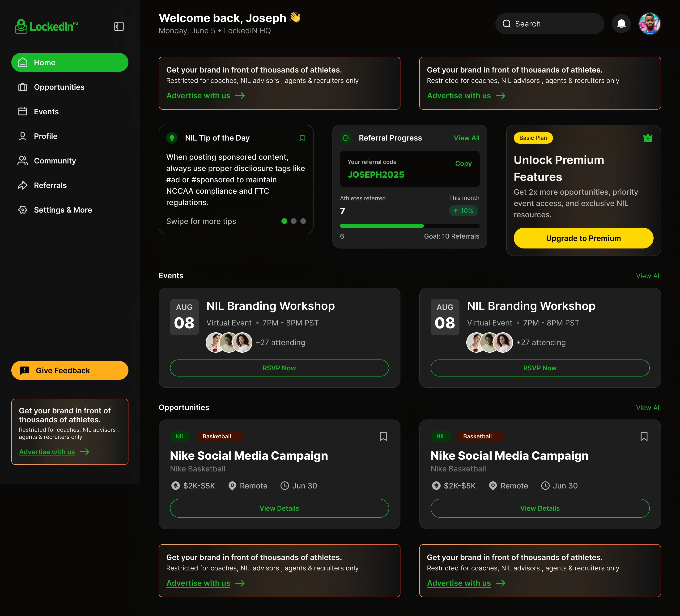Screen dimensions: 680x616
Task: Click View All in Referral Progress
Action: tap(467, 138)
